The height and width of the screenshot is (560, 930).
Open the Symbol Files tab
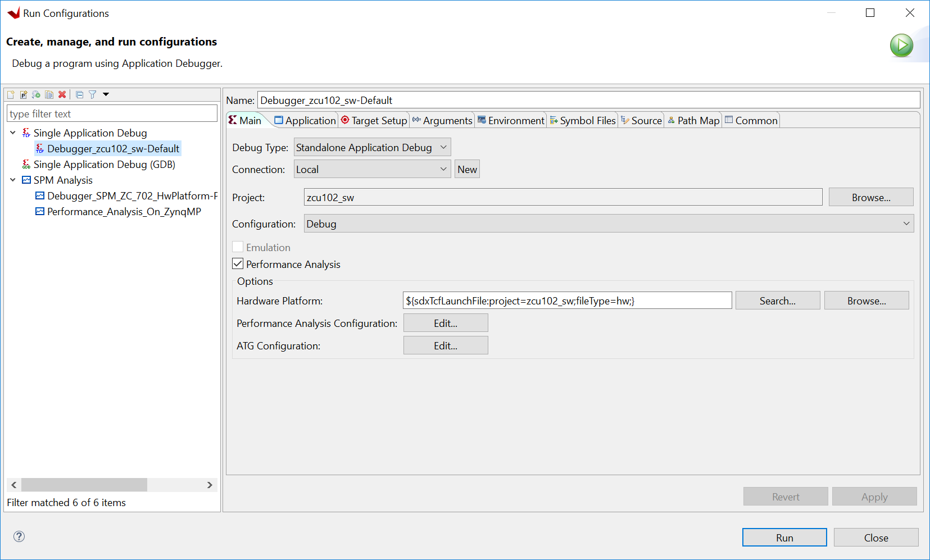pos(583,121)
